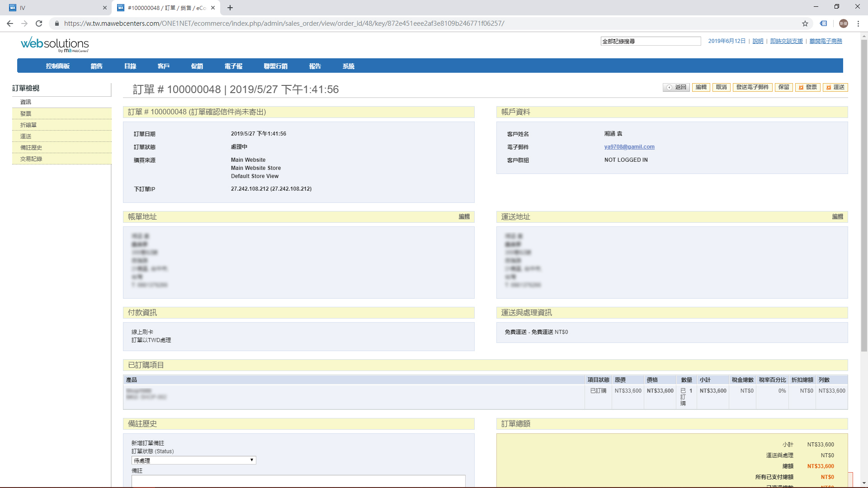Open the 促銷 menu

(197, 66)
